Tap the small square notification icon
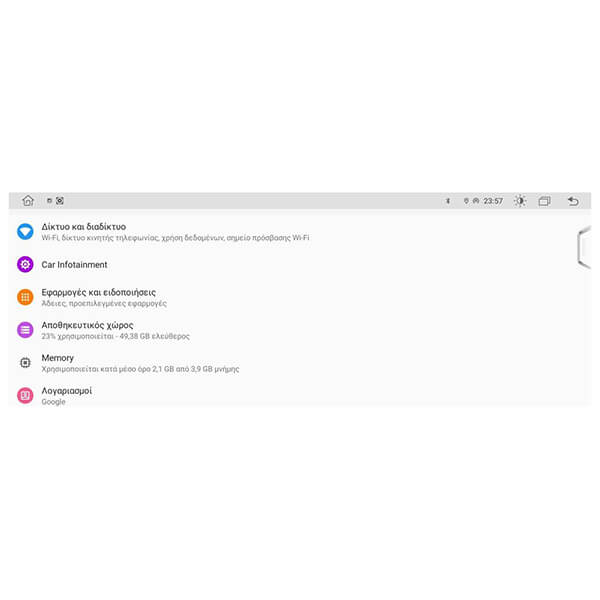600x600 pixels. [49, 201]
